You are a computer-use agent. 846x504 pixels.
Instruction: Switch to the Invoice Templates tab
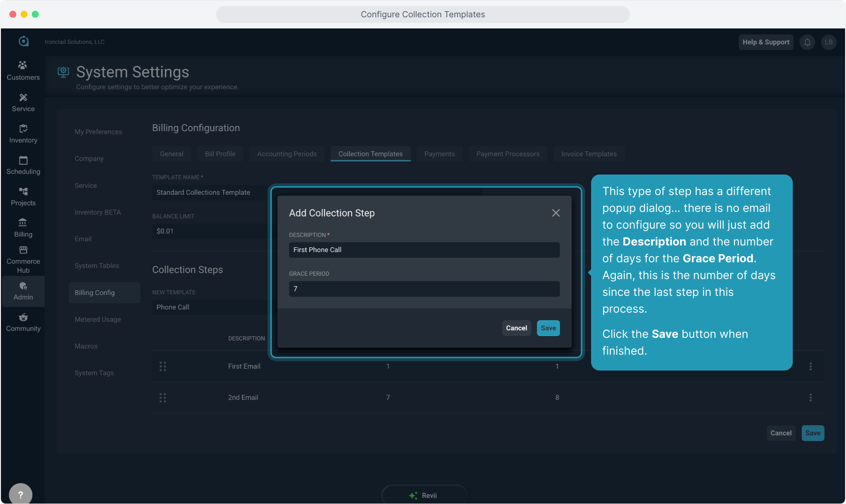pyautogui.click(x=588, y=154)
